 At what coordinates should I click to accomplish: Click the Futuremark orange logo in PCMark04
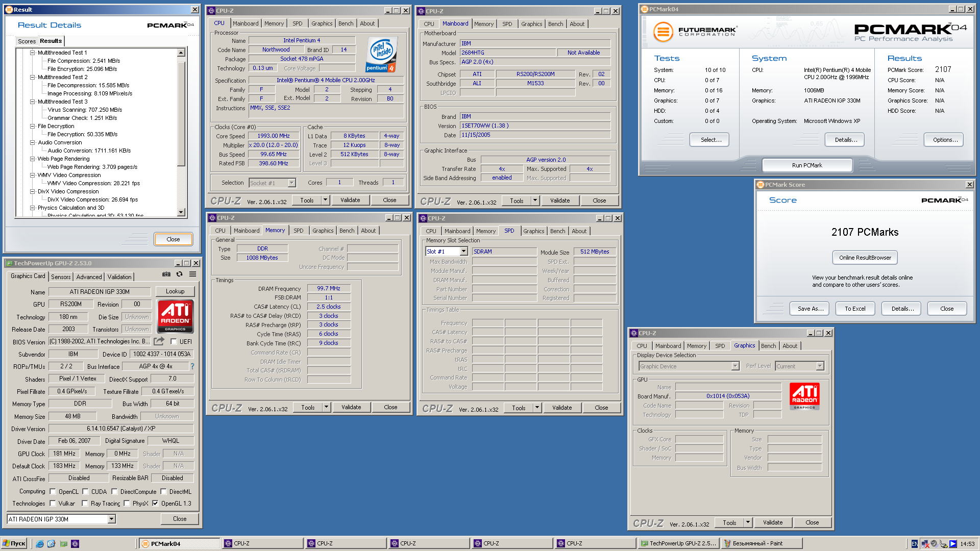(x=663, y=32)
